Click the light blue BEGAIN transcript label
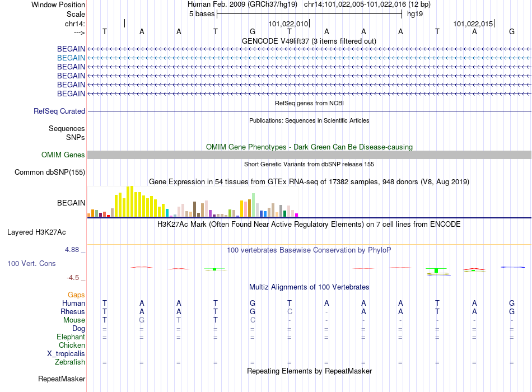Screen dimensions: 532x392 tap(71, 58)
